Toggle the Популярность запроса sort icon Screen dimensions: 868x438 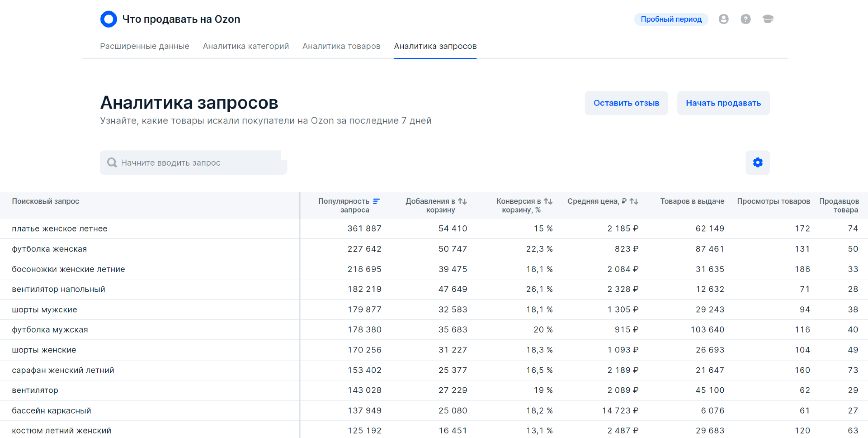(376, 201)
